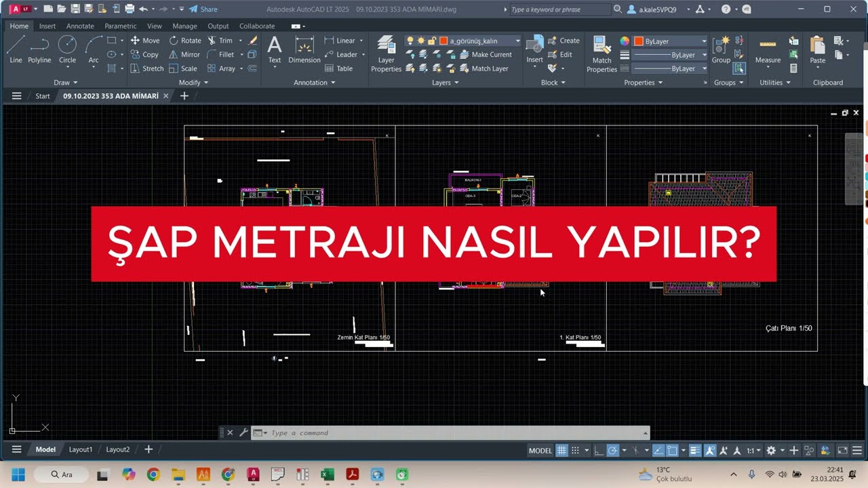Toggle snap mode in status bar
The image size is (868, 488).
click(x=575, y=450)
